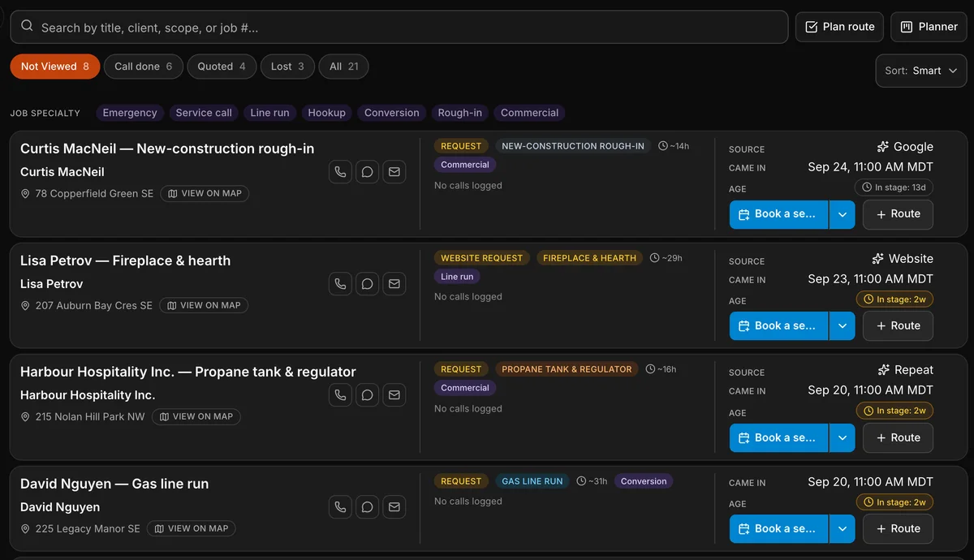Image resolution: width=974 pixels, height=560 pixels.
Task: Toggle the Emergency specialty filter
Action: [x=130, y=113]
